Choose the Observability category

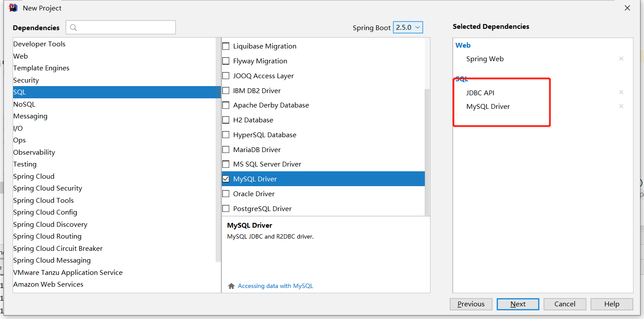coord(114,152)
